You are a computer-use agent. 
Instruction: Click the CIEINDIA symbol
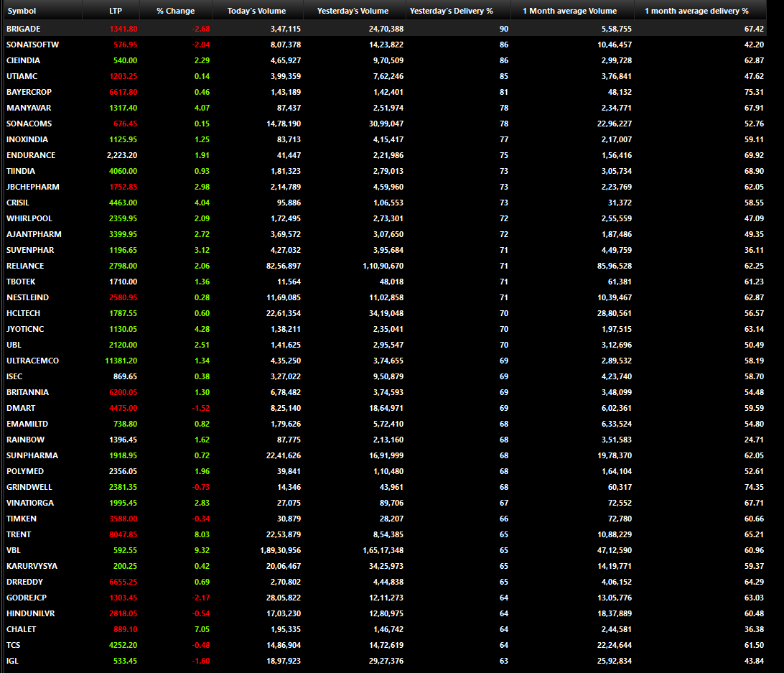tap(23, 60)
